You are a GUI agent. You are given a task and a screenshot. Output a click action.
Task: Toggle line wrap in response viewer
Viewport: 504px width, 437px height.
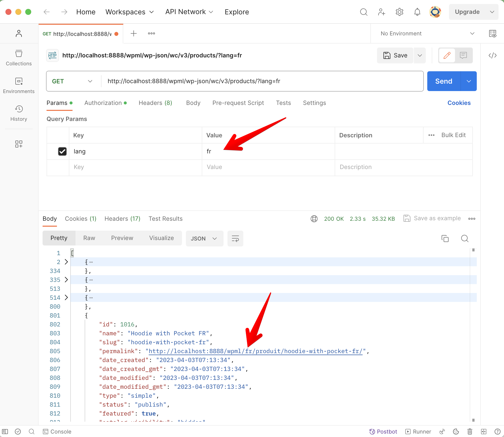(235, 238)
